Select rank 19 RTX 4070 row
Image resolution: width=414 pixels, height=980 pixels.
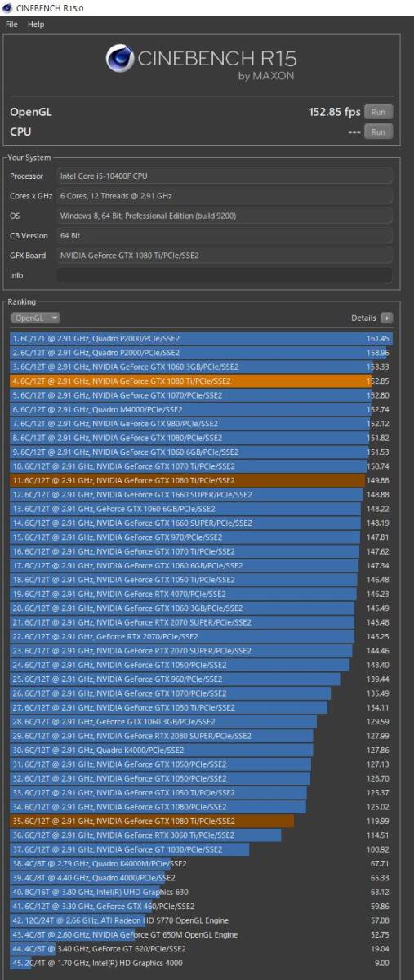(x=202, y=594)
